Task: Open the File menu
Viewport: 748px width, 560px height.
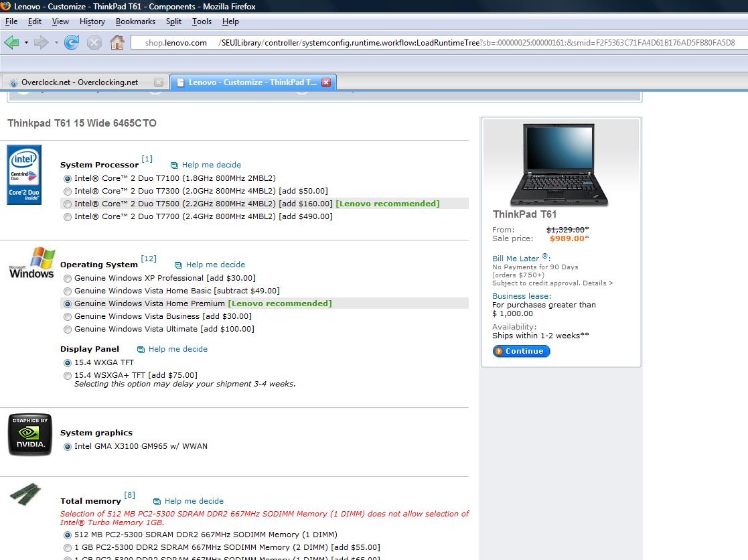Action: tap(11, 21)
